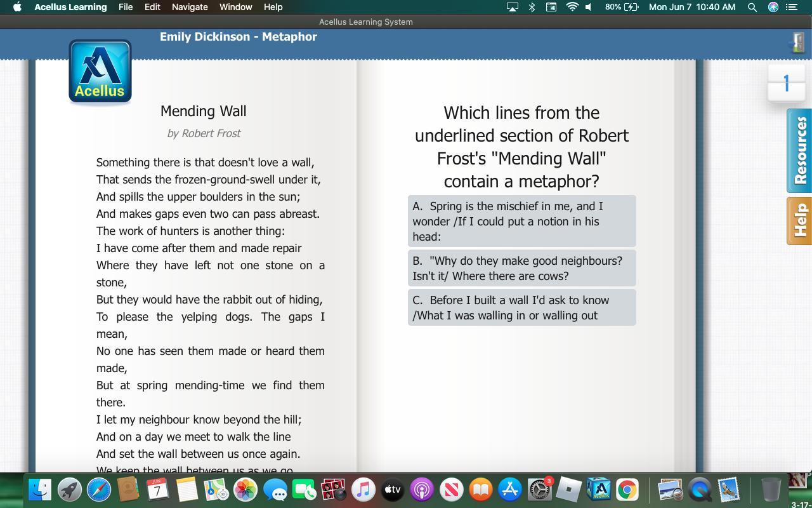Open the Trash in the dock
The width and height of the screenshot is (812, 508).
(x=771, y=490)
